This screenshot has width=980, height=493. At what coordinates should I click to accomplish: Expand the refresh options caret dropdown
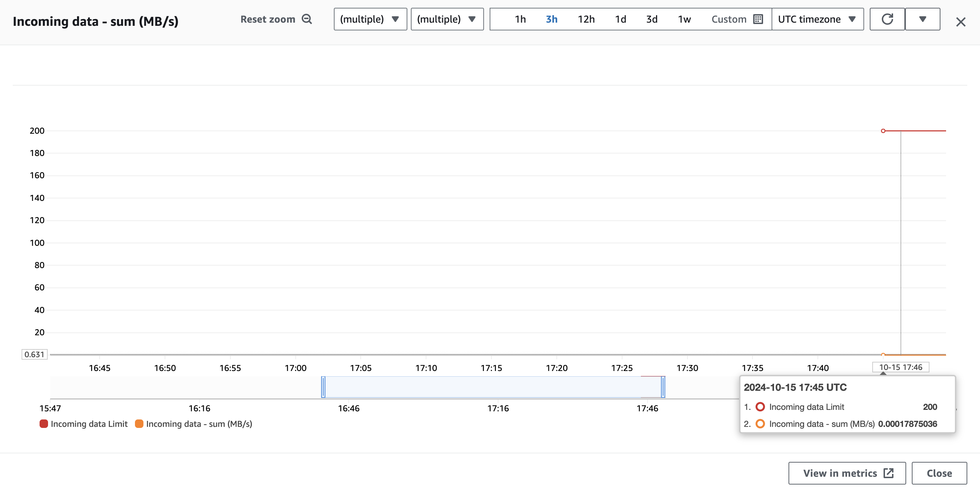click(922, 19)
